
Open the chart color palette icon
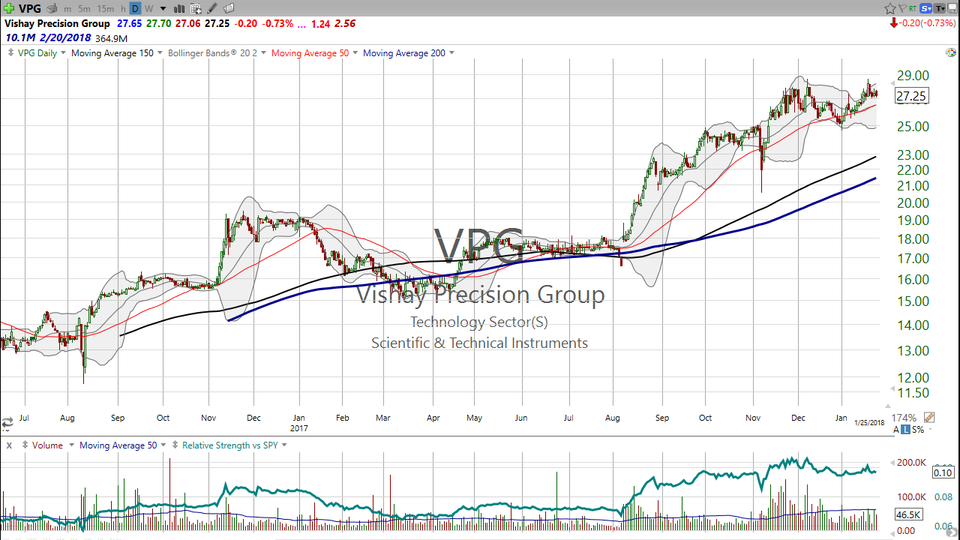pos(951,53)
